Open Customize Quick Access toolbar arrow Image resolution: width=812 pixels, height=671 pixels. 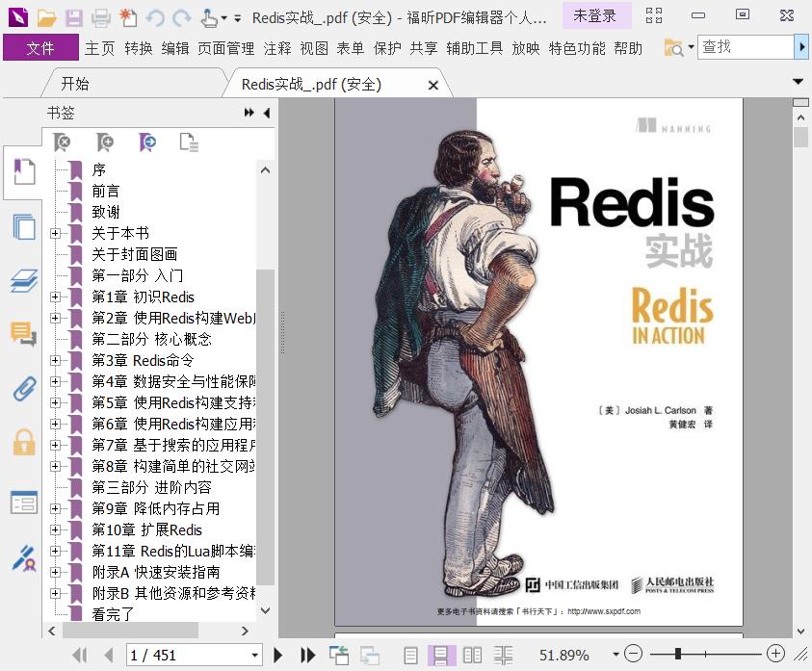tap(237, 18)
